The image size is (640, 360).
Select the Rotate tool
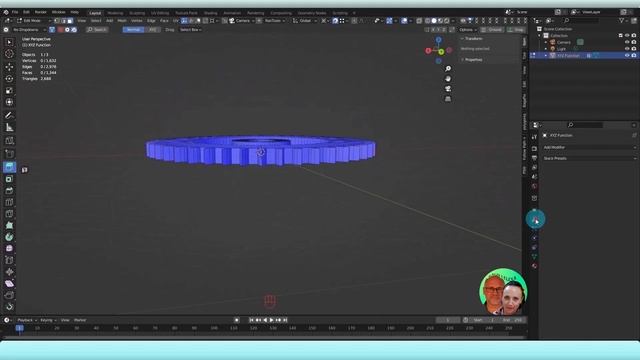[x=9, y=78]
